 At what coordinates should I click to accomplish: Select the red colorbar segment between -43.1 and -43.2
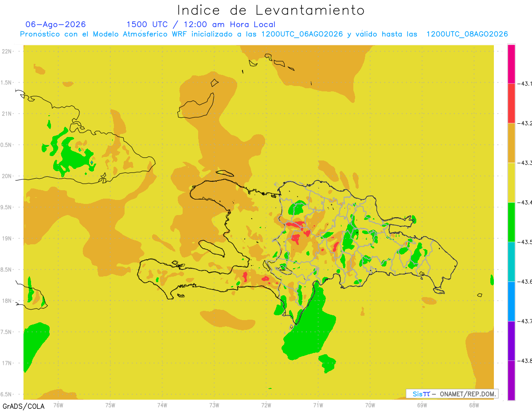tap(511, 103)
